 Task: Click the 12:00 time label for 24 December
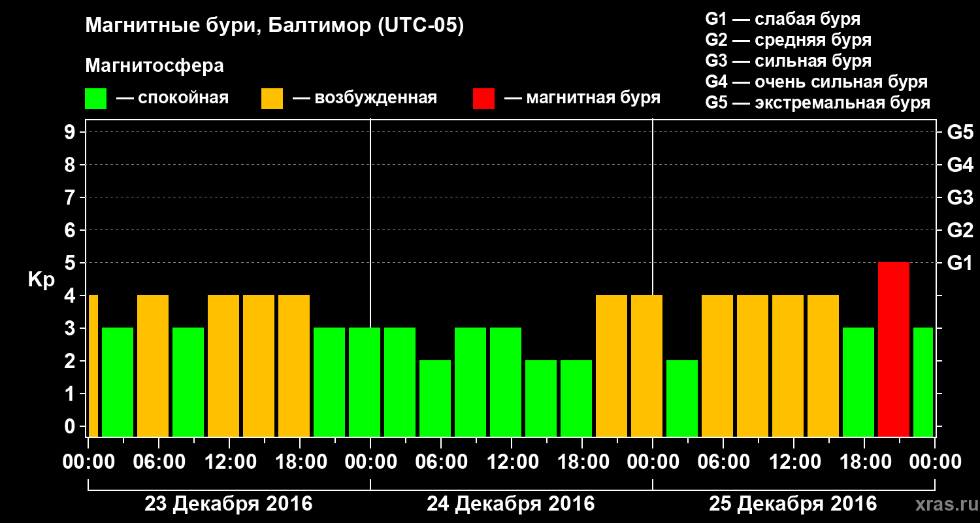[x=512, y=462]
